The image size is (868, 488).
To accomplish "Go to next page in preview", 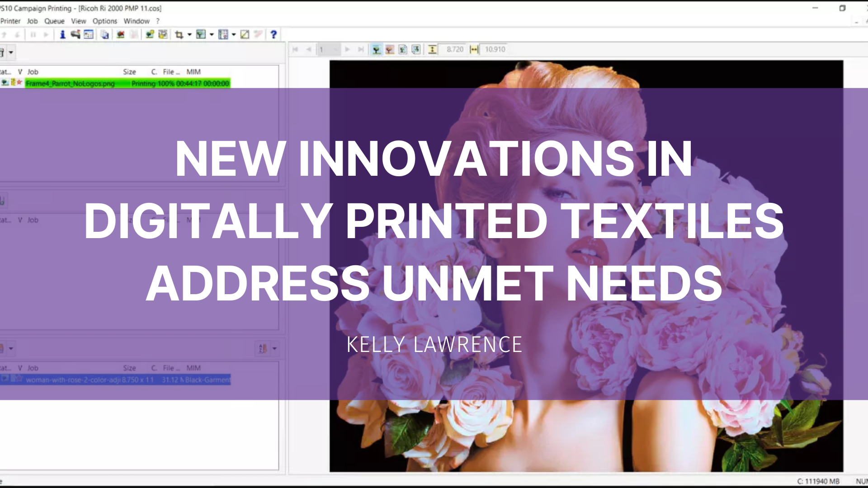I will tap(347, 49).
